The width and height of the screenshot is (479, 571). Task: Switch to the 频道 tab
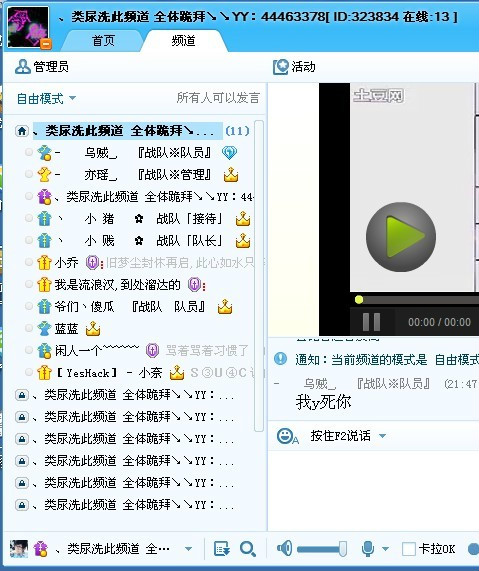point(183,41)
